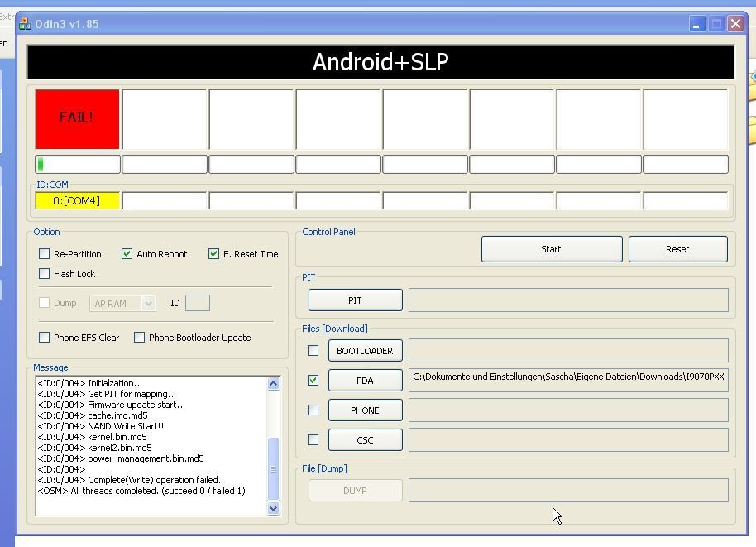Click the PDA file button
The height and width of the screenshot is (547, 756).
(x=366, y=381)
